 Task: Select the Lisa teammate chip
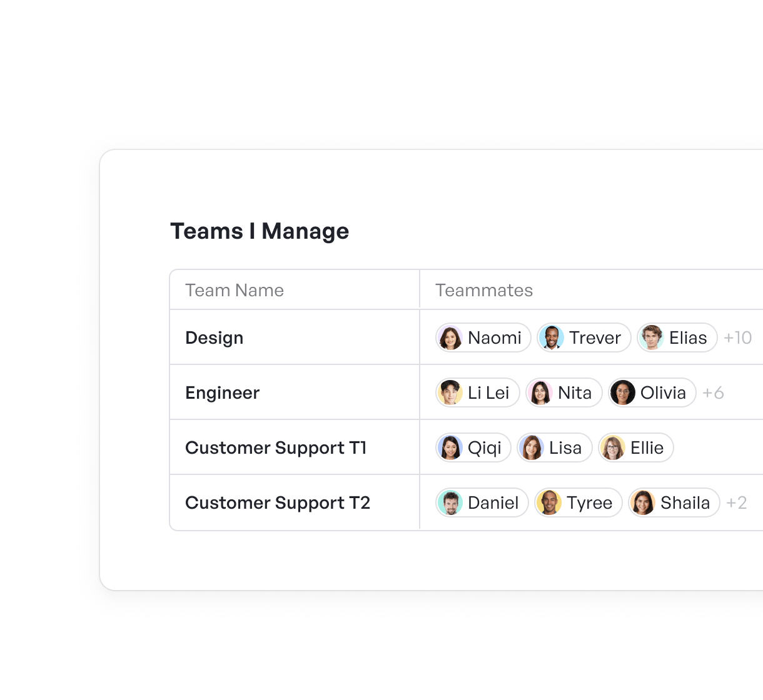(x=555, y=448)
